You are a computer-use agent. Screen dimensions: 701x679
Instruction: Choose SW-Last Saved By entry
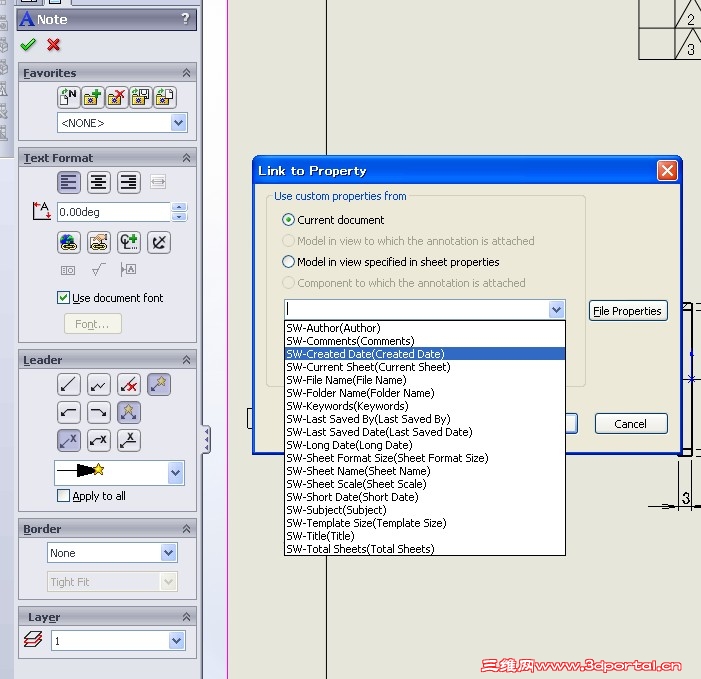[x=425, y=419]
